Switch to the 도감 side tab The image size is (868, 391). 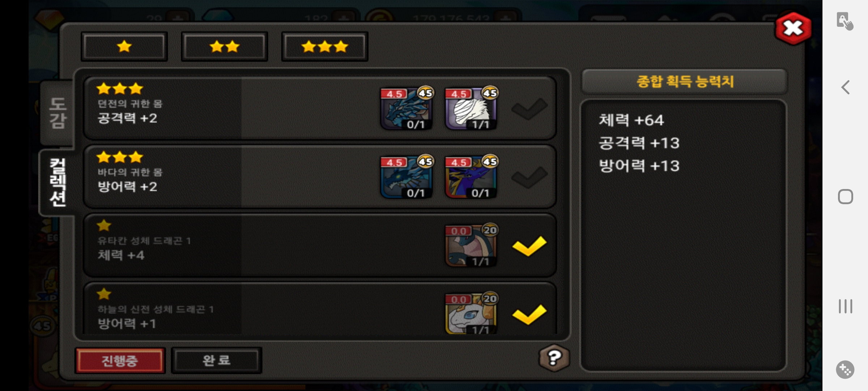coord(57,113)
